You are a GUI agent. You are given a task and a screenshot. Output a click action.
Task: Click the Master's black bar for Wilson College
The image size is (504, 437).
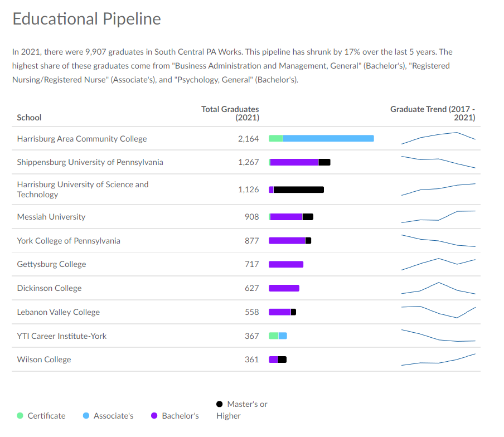click(x=282, y=360)
